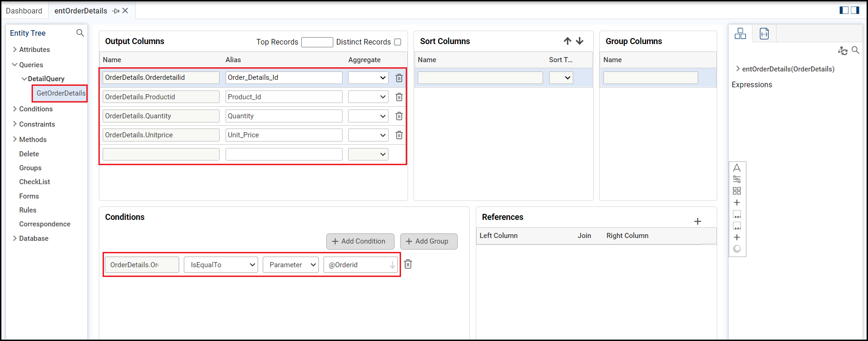Select GetOrderDetails query in tree

pyautogui.click(x=61, y=93)
